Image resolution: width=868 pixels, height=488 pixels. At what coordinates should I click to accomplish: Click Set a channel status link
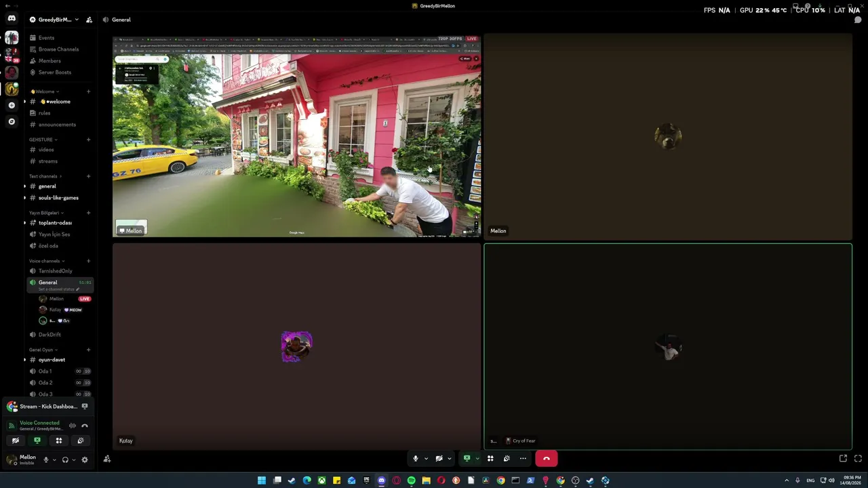click(59, 289)
